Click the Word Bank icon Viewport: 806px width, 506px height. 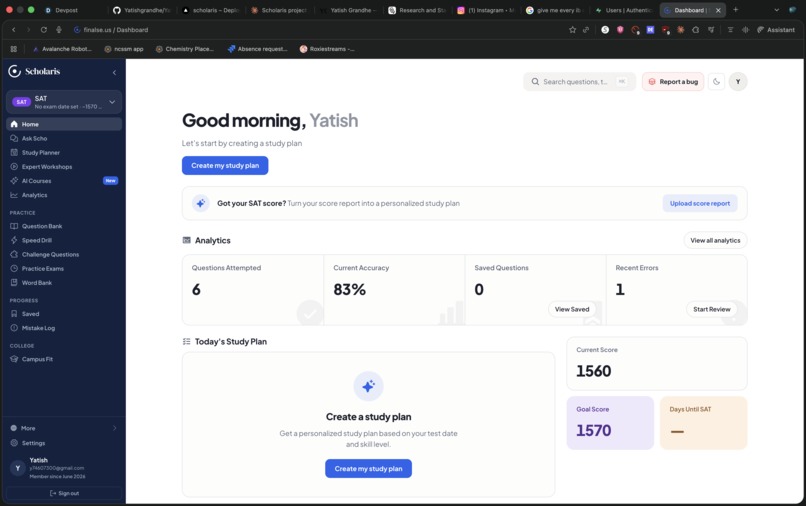[x=14, y=282]
